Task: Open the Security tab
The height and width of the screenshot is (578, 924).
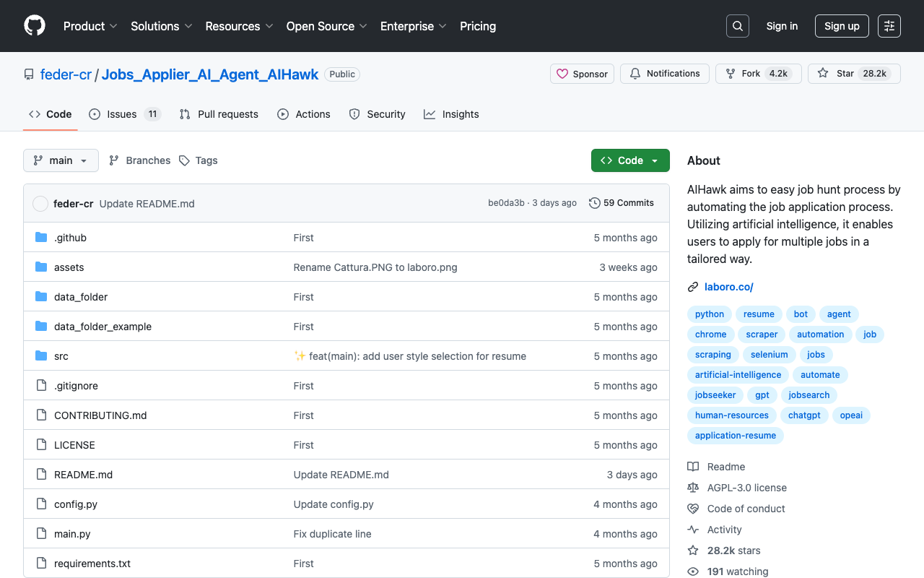Action: point(377,114)
